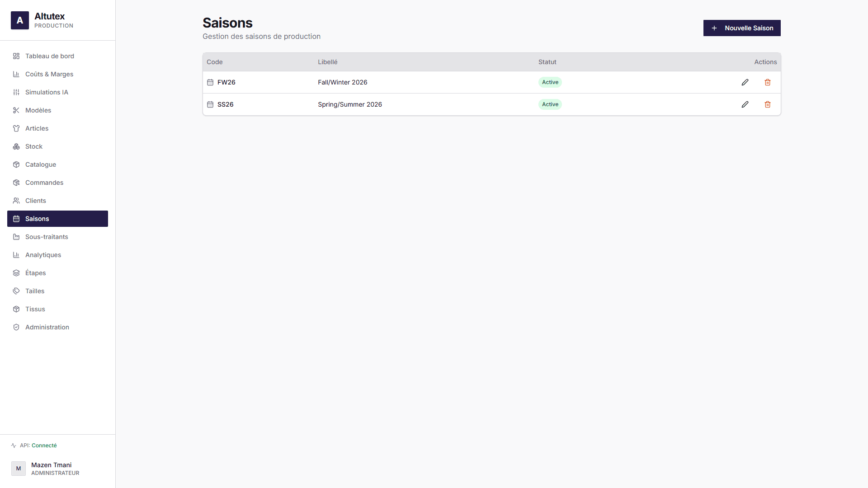Screen dimensions: 868x488
Task: Edit the SS26 season with pencil icon
Action: point(745,104)
